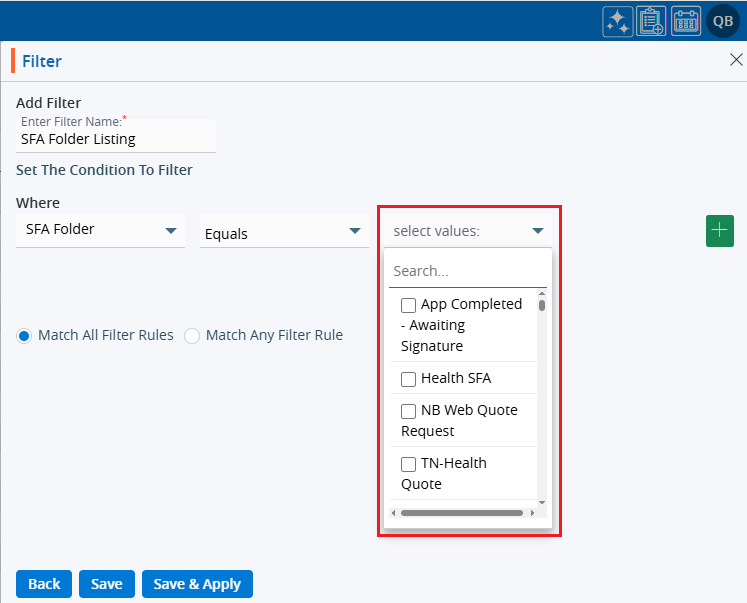This screenshot has height=603, width=747.
Task: Click the Back button
Action: pyautogui.click(x=44, y=584)
